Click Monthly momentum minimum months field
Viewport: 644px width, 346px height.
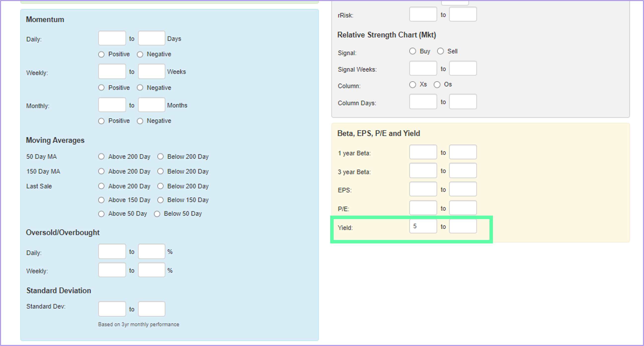[x=112, y=105]
